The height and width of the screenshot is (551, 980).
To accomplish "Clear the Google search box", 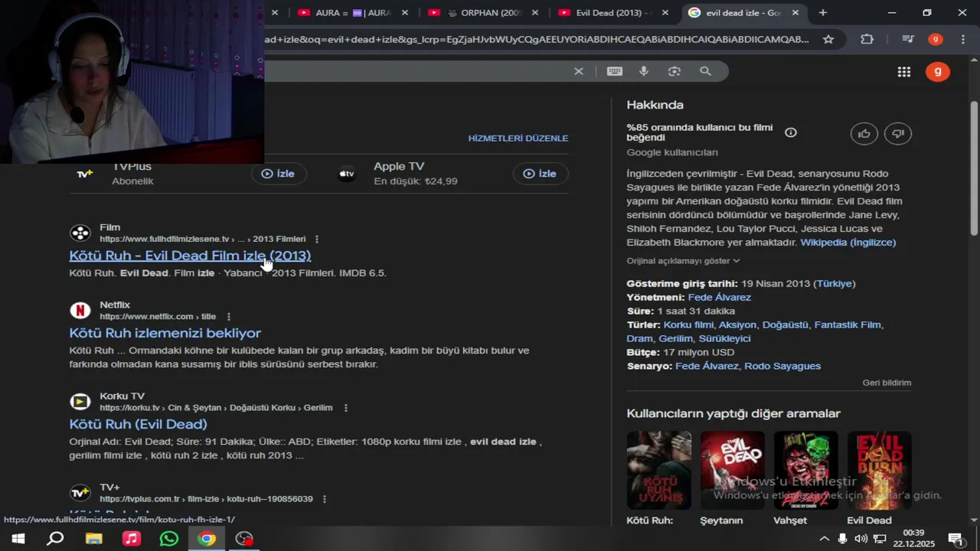I will point(579,71).
